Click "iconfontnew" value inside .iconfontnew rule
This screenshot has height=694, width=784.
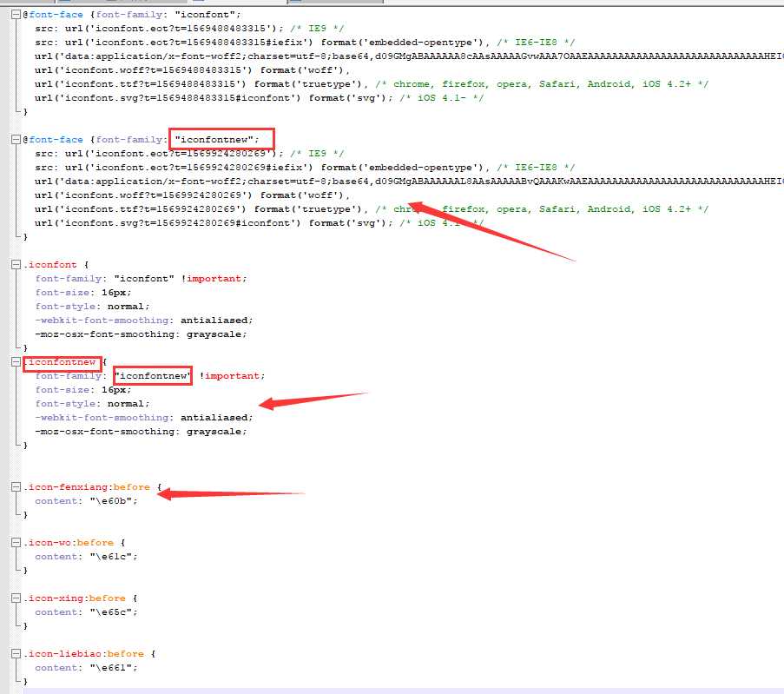click(153, 376)
